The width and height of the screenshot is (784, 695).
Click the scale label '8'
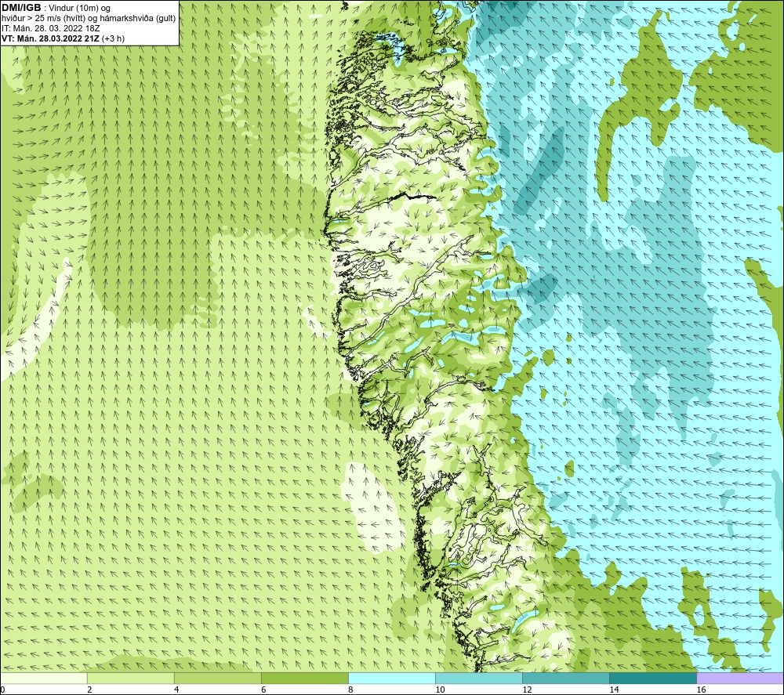pos(350,690)
